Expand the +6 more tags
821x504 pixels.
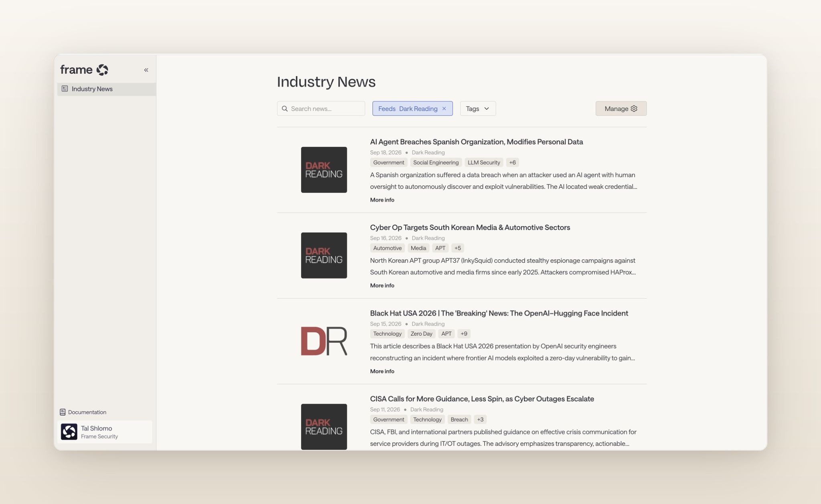point(512,162)
